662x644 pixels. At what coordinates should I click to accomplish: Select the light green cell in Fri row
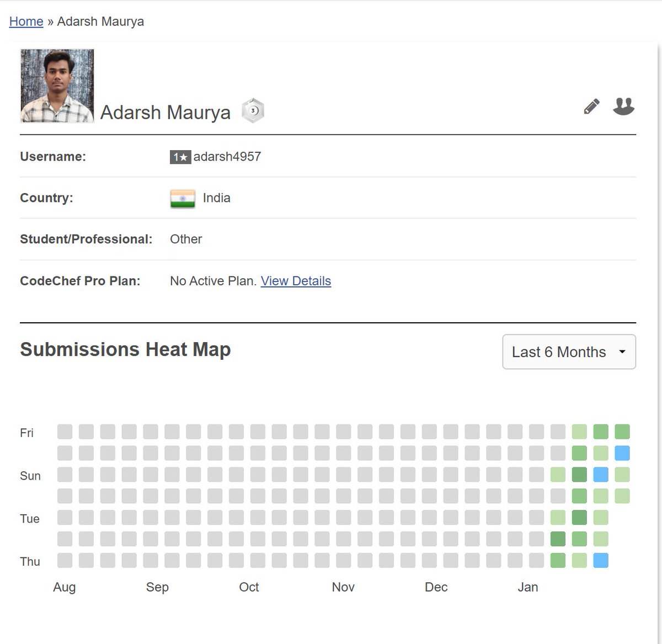tap(579, 432)
